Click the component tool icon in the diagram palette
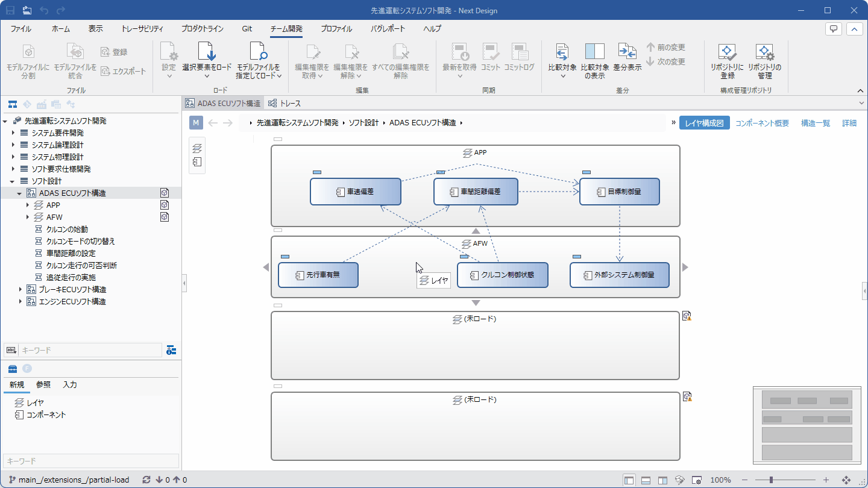This screenshot has width=868, height=488. (197, 161)
